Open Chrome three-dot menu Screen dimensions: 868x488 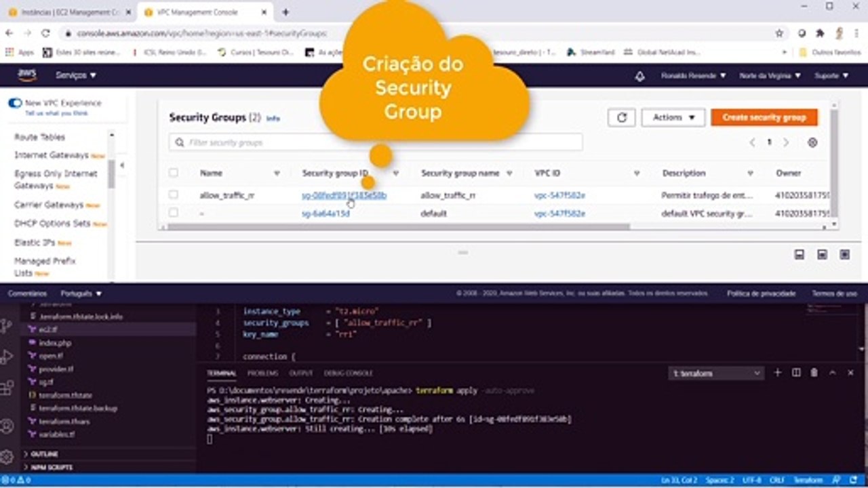coord(856,33)
